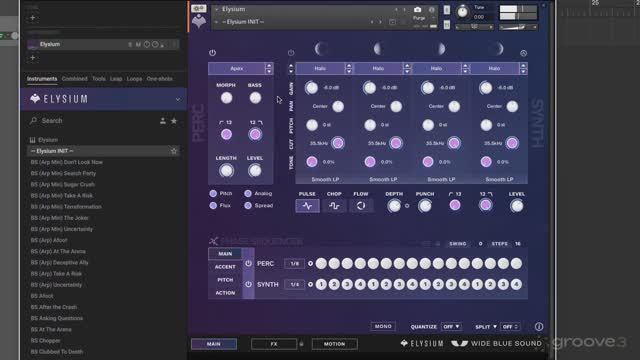Toggle the PERC sequencer row power
640x360 pixels.
coord(248,264)
